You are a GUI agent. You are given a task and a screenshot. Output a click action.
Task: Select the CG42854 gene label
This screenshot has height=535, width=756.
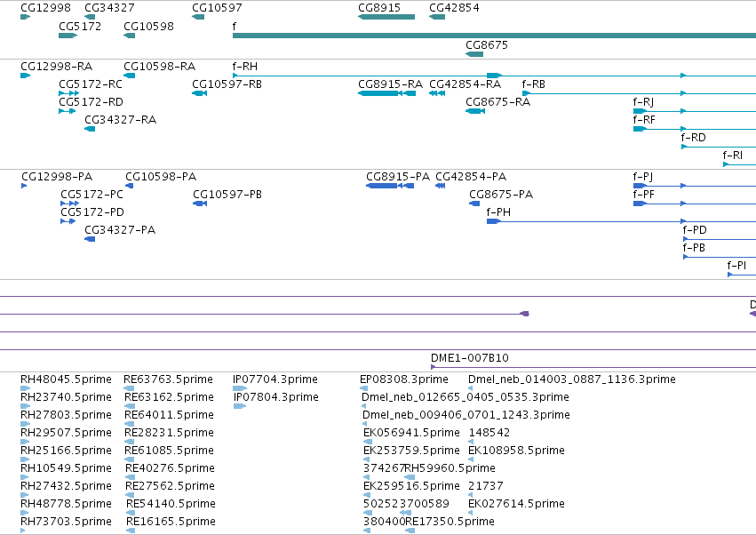point(454,8)
